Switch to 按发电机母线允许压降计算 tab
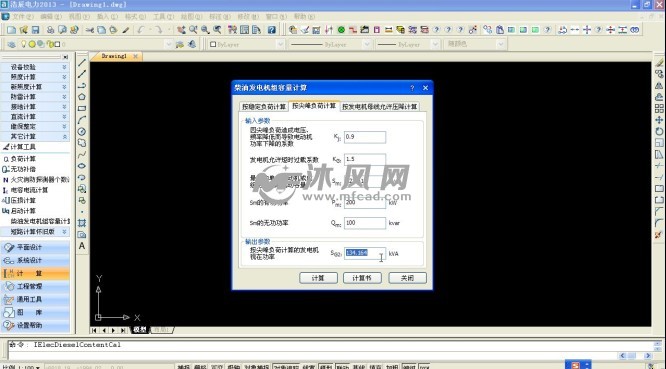The image size is (666, 369). 379,107
